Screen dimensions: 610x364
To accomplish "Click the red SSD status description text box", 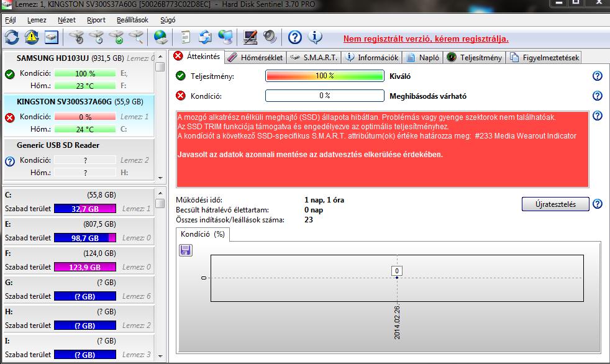I will point(383,149).
